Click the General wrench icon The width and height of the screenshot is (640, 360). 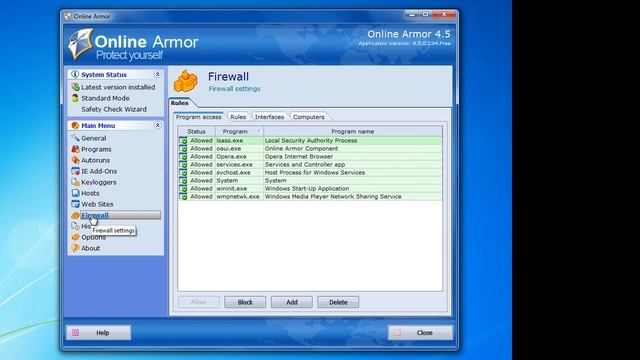point(76,138)
